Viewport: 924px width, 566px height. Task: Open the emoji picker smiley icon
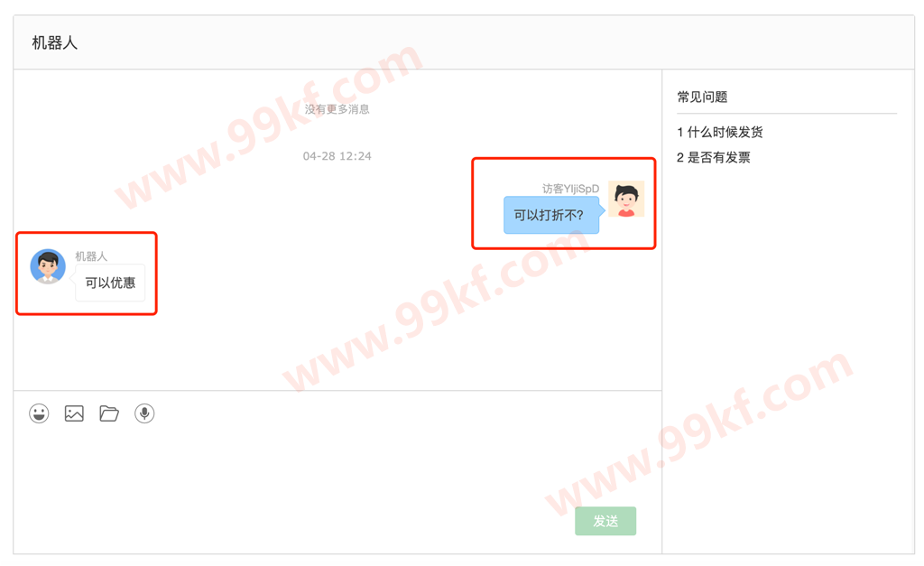[39, 413]
